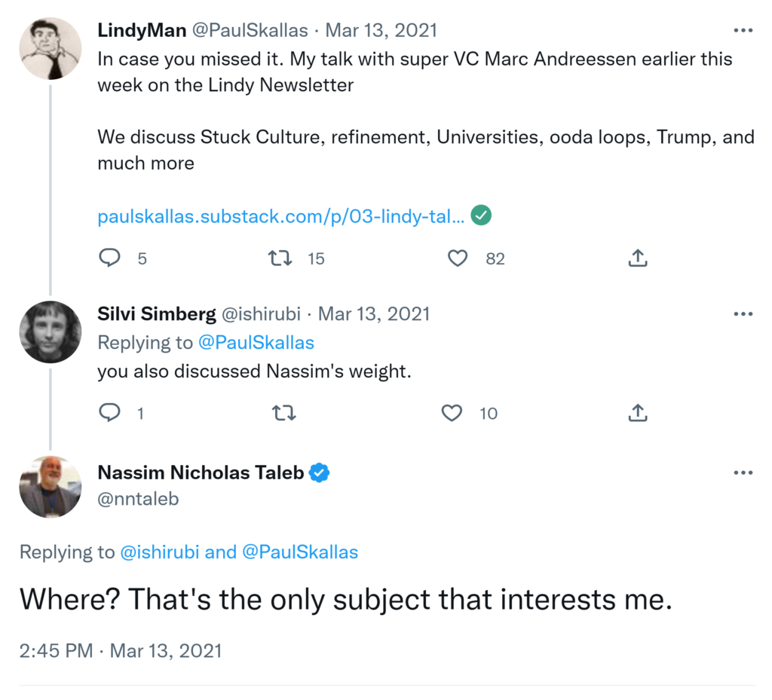Click the blue verified badge beside Taleb

(320, 473)
